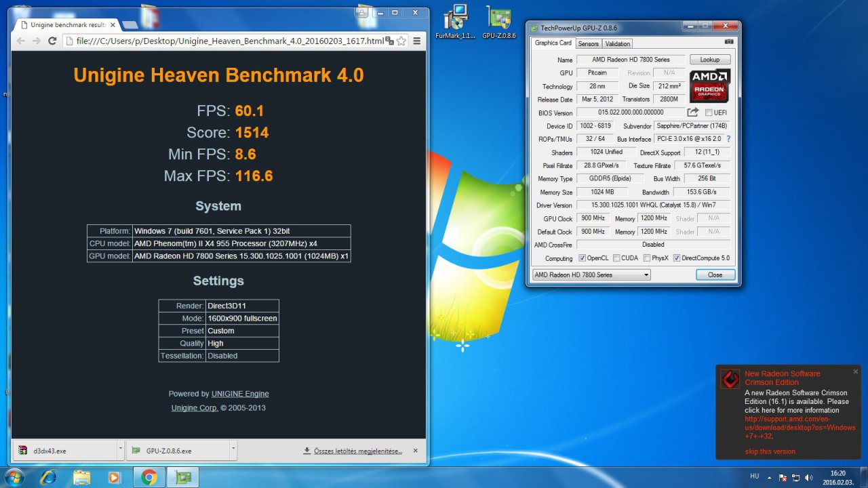Toggle the DirectCompute 5.0 checkbox
The image size is (868, 488).
click(677, 258)
